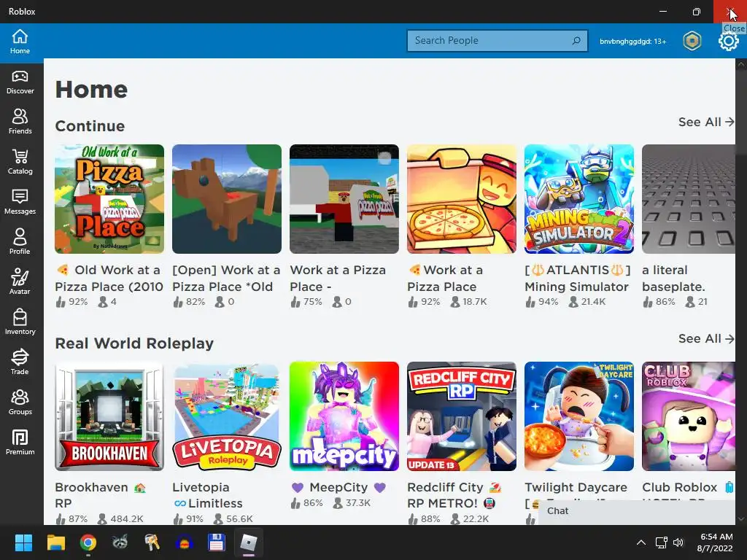Click See All for Continue section
This screenshot has width=747, height=560.
pyautogui.click(x=706, y=122)
